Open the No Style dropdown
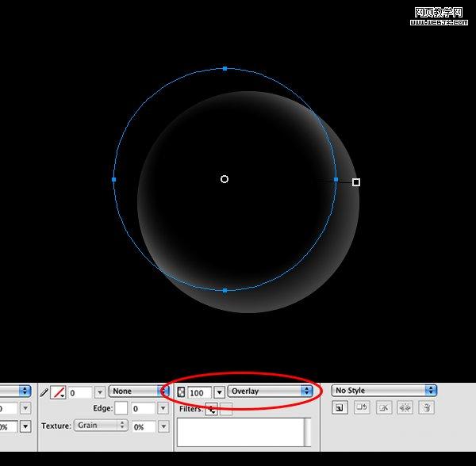This screenshot has width=476, height=466. click(385, 391)
